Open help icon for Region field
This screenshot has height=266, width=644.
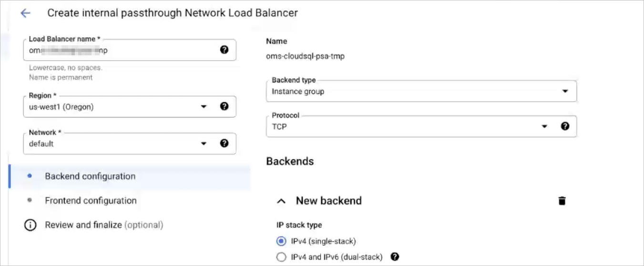click(224, 106)
